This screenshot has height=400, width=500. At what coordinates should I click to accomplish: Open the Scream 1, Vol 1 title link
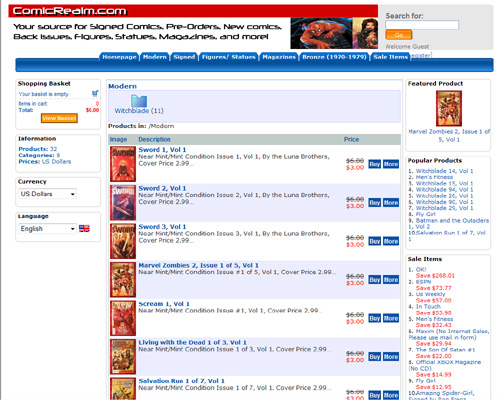pyautogui.click(x=164, y=304)
